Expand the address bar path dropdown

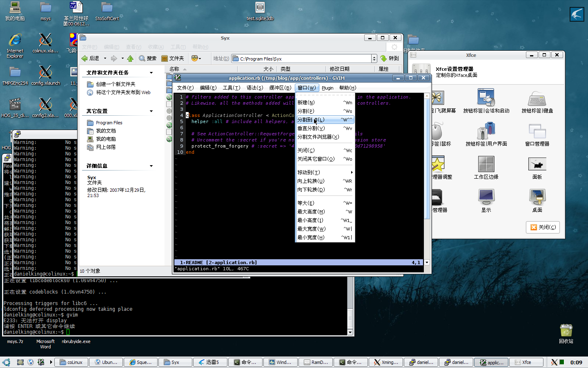point(374,58)
